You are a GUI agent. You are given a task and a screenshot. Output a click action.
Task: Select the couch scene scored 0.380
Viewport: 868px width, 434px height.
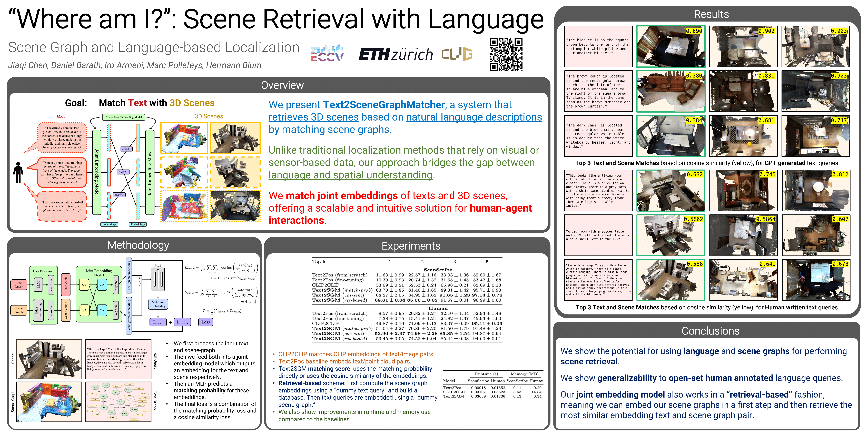pos(670,91)
